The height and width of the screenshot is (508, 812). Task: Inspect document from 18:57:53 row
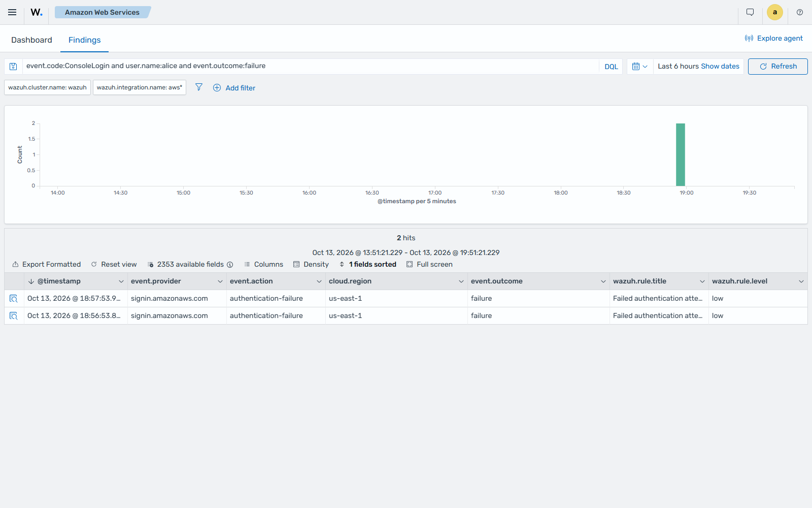click(14, 299)
